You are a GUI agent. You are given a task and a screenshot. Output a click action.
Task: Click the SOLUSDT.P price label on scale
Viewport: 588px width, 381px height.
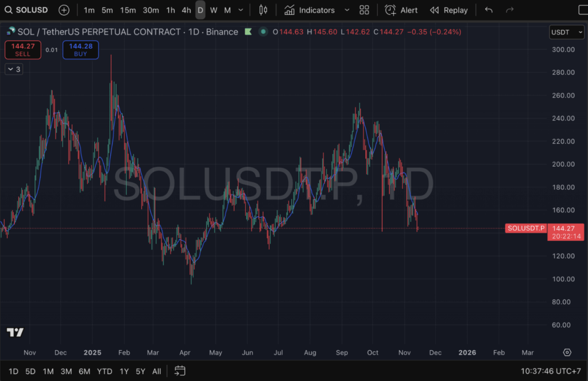525,228
